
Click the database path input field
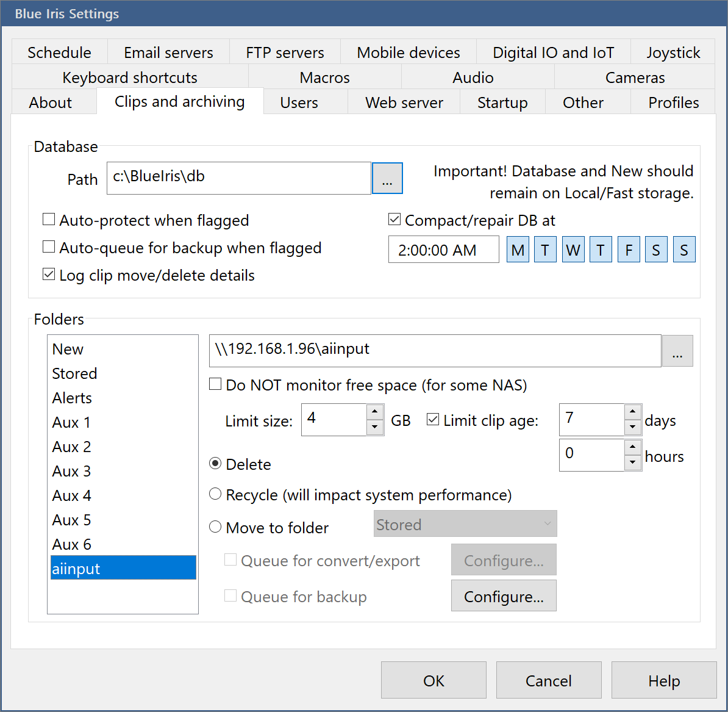click(x=238, y=178)
